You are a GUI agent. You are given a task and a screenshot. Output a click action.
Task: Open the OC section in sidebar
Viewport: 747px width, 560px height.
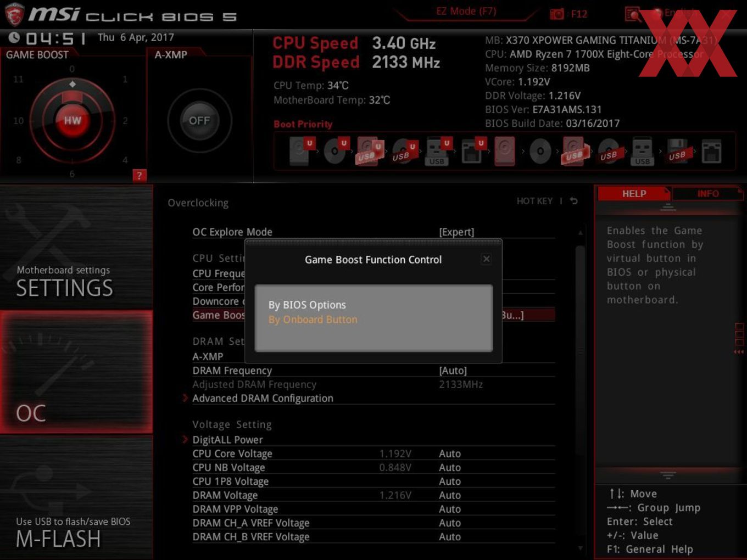[x=76, y=372]
